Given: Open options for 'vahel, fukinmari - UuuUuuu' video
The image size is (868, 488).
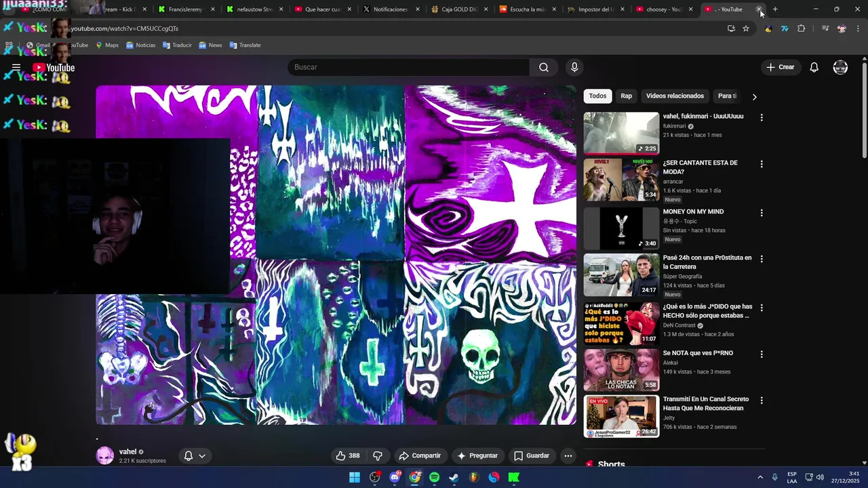Looking at the screenshot, I should (762, 117).
